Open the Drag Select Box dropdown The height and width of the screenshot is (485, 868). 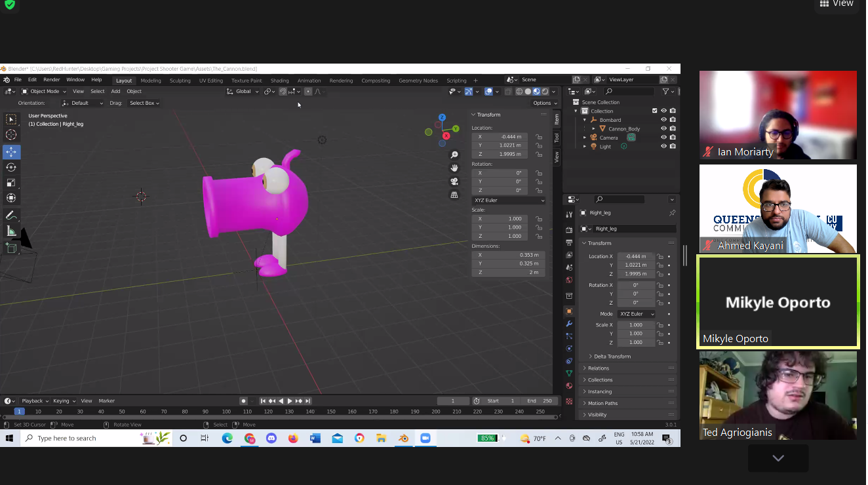coord(144,103)
